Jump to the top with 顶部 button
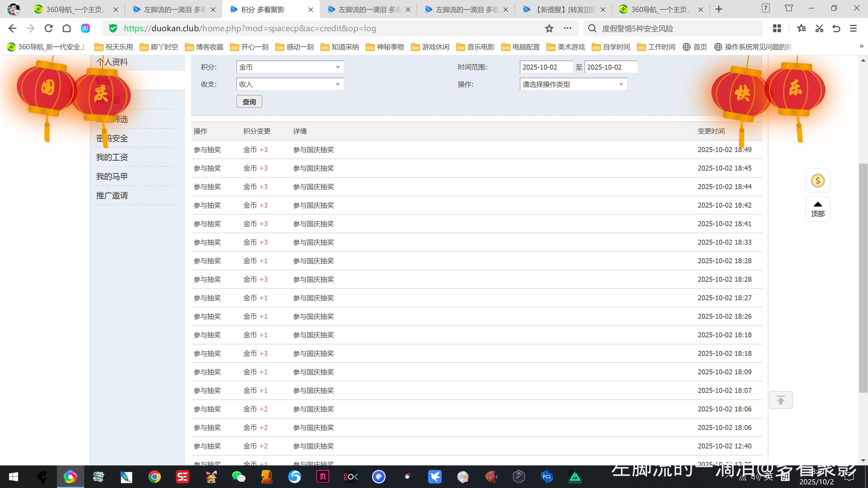 pyautogui.click(x=817, y=209)
